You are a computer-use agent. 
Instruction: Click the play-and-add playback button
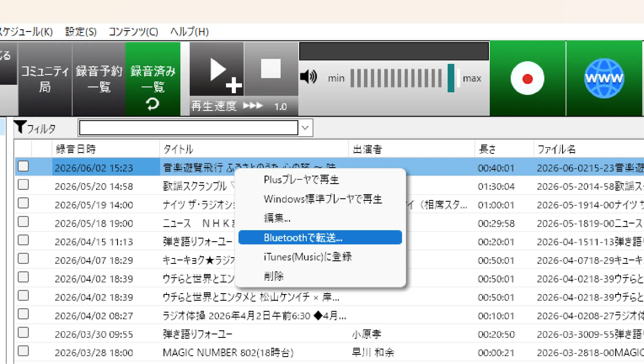pos(217,69)
